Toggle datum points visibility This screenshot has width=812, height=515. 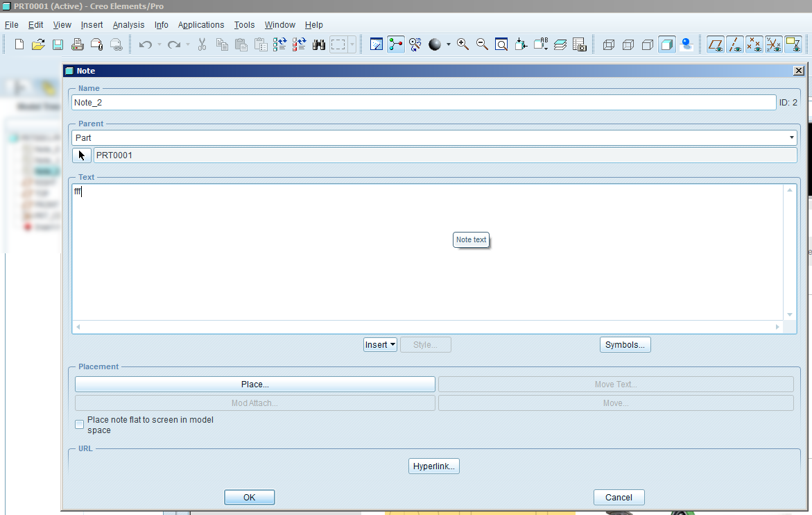pyautogui.click(x=754, y=44)
